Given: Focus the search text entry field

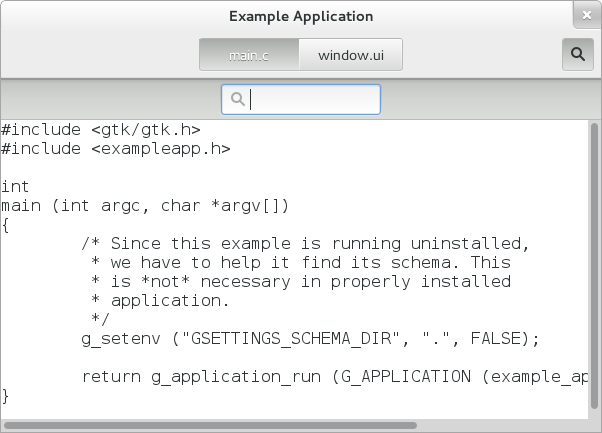Looking at the screenshot, I should 312,99.
